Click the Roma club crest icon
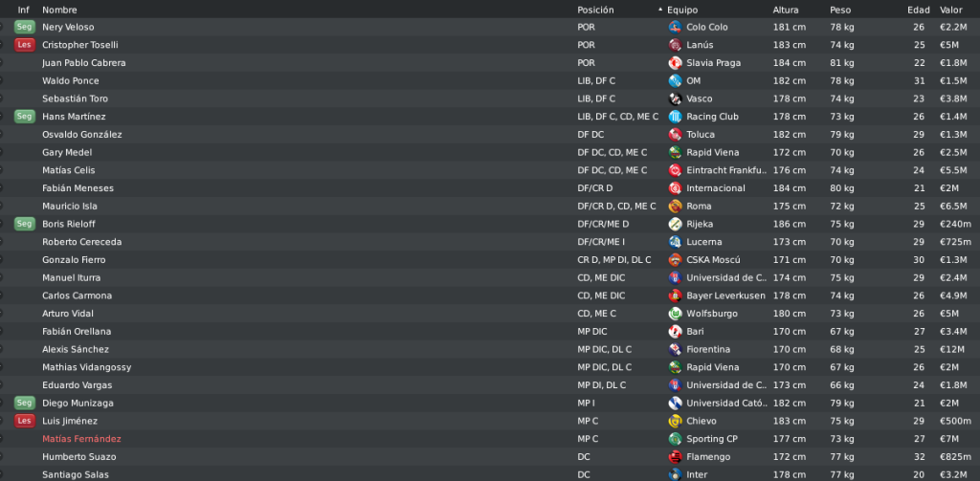980x481 pixels. coord(675,207)
